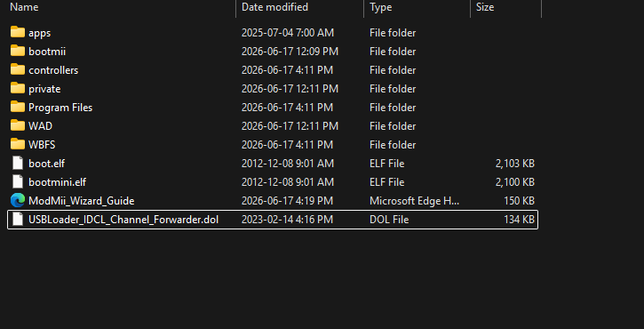The image size is (644, 329).
Task: Click the 2,103 KB size of boot.elf
Action: tap(514, 164)
